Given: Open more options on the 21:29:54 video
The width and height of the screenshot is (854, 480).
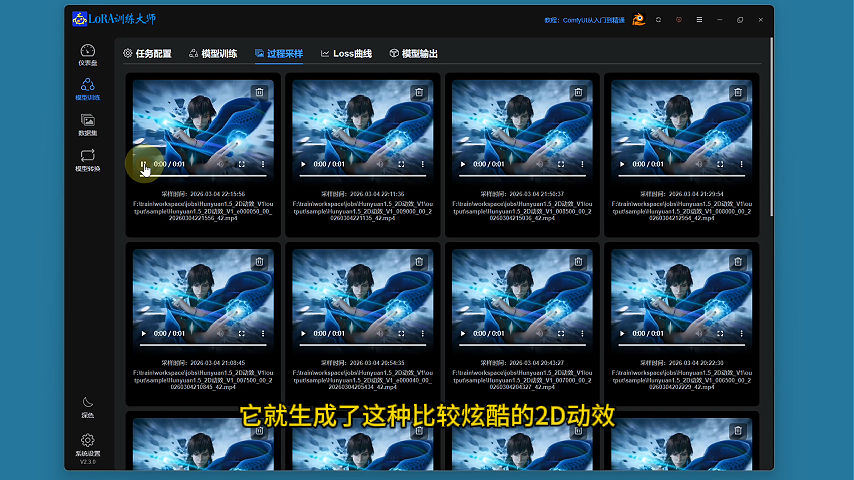Looking at the screenshot, I should [741, 164].
